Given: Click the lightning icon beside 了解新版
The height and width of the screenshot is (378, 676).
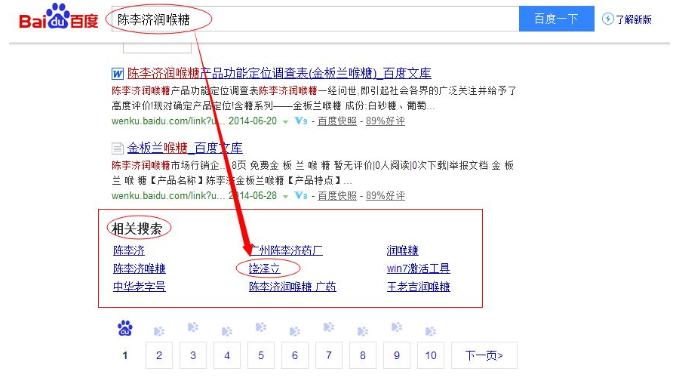Looking at the screenshot, I should click(x=607, y=19).
